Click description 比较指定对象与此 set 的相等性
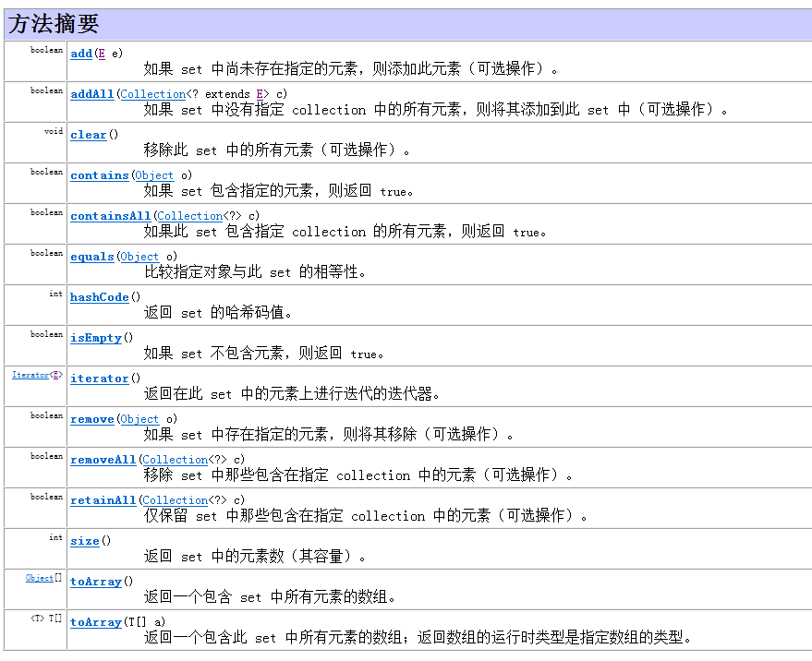 [254, 271]
